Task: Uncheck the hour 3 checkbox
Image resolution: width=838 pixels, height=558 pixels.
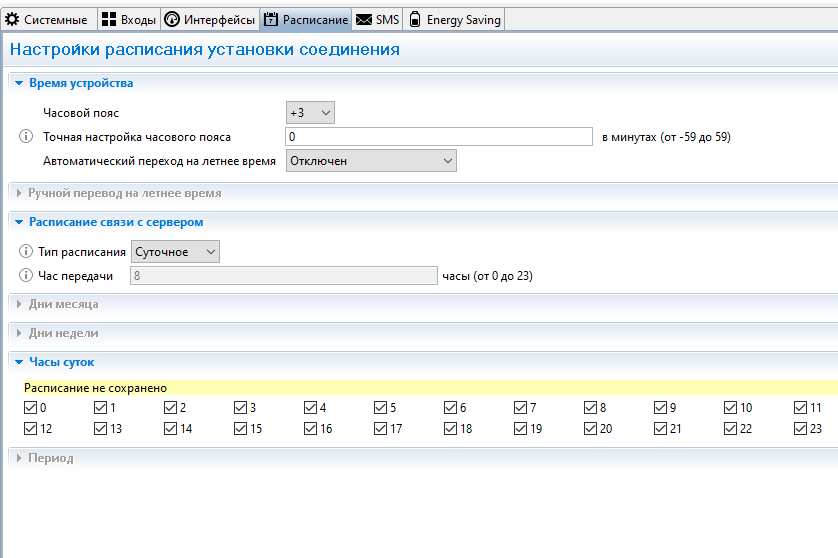Action: coord(240,408)
